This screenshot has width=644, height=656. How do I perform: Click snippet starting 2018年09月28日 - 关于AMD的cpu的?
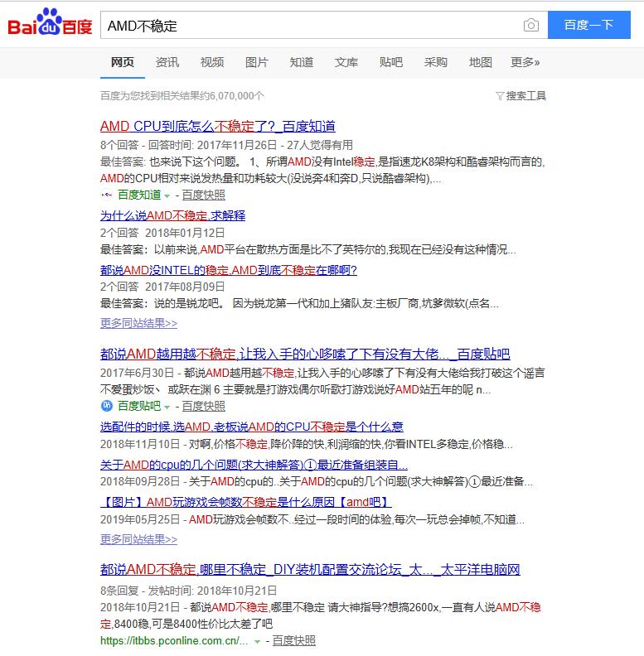point(317,481)
